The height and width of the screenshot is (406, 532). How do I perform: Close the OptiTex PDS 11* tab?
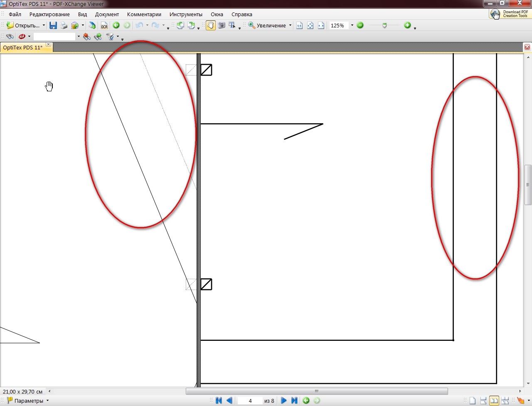(x=49, y=44)
